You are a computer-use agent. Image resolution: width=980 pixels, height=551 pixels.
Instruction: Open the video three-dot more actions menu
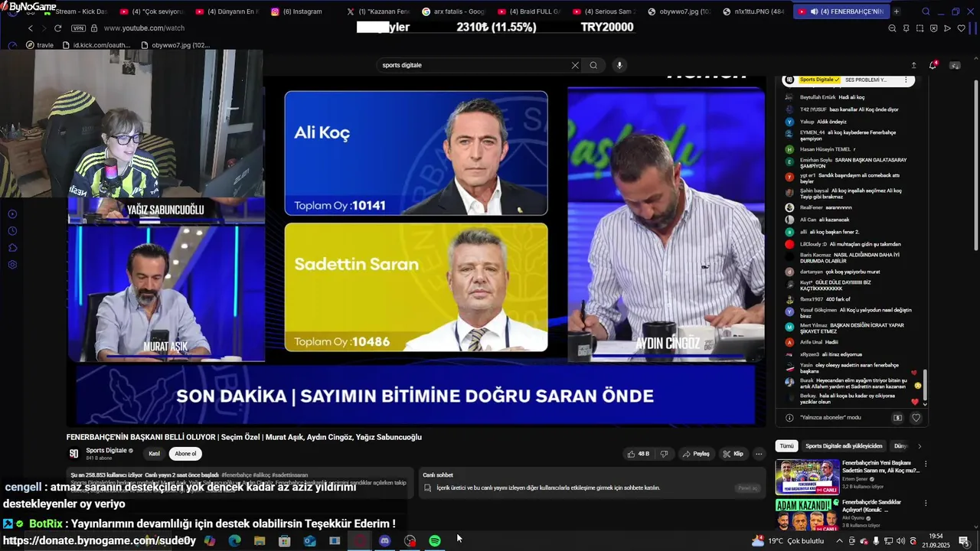759,454
